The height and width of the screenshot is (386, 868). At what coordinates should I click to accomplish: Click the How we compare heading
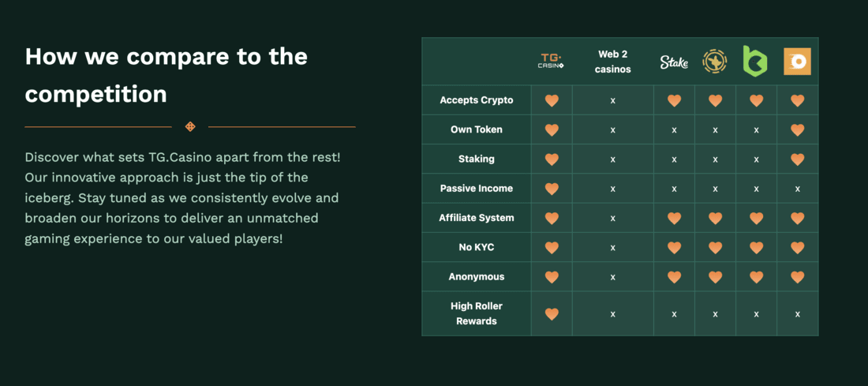[x=166, y=75]
